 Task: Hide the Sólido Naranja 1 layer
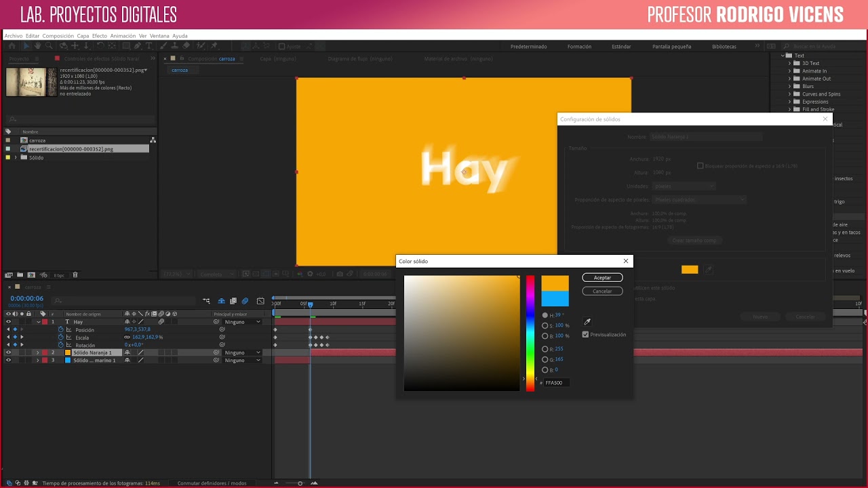point(8,352)
